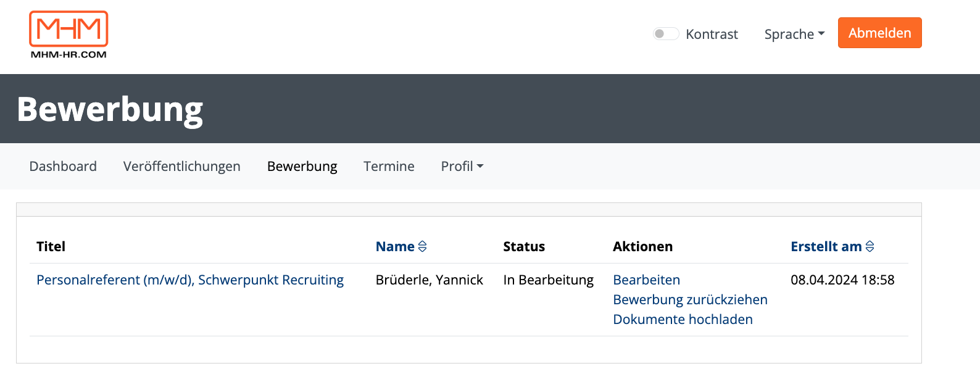Click the caret arrow next to Sprache

tap(821, 34)
